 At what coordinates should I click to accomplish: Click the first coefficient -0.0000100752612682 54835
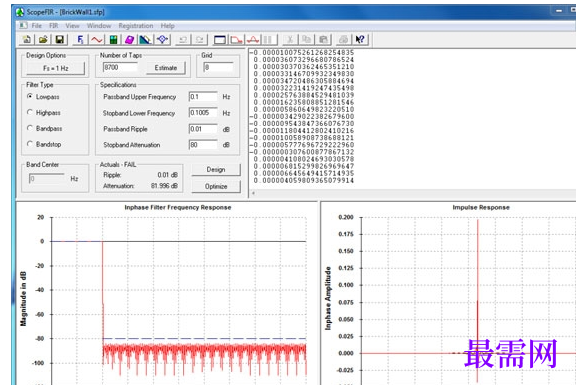(x=302, y=53)
